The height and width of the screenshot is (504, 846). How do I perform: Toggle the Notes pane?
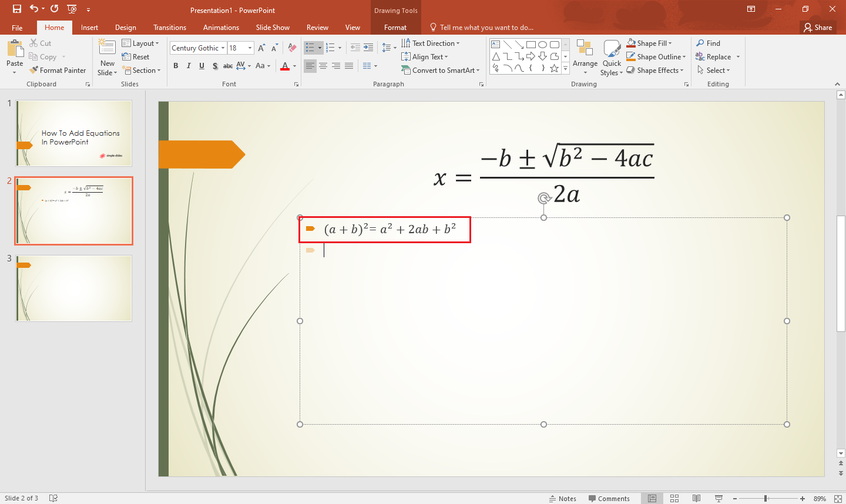click(562, 498)
